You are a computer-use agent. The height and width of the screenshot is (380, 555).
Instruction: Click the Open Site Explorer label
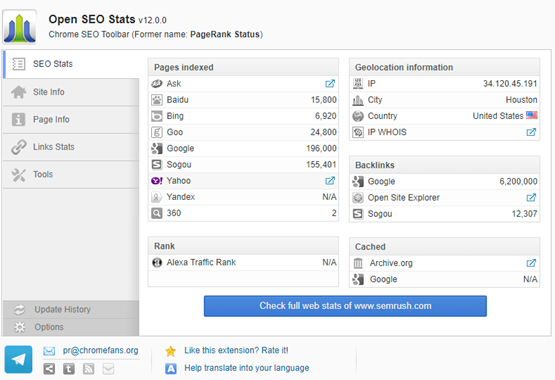(404, 197)
